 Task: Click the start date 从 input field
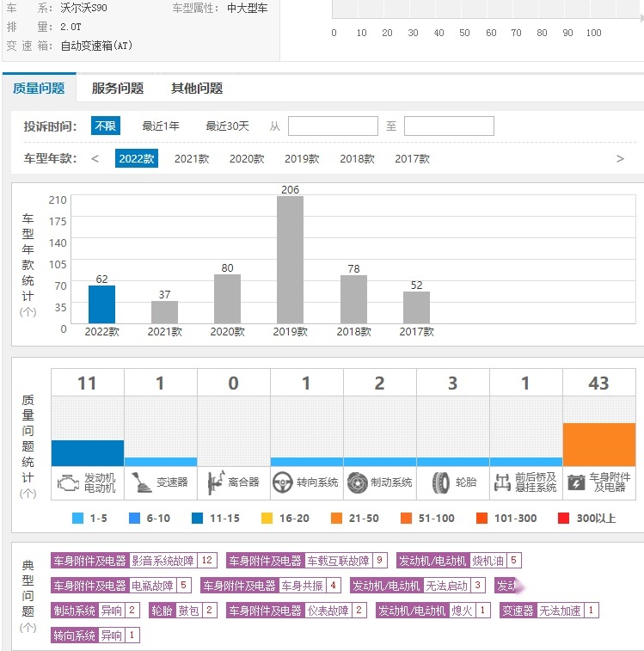333,126
